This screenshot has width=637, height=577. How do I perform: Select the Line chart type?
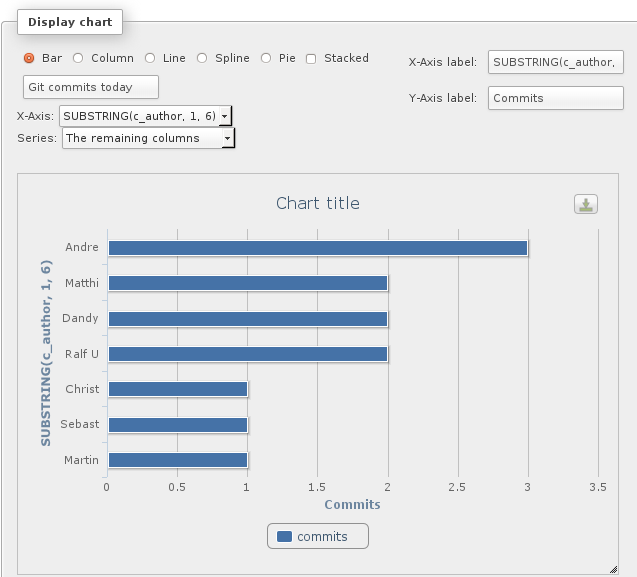tap(150, 58)
